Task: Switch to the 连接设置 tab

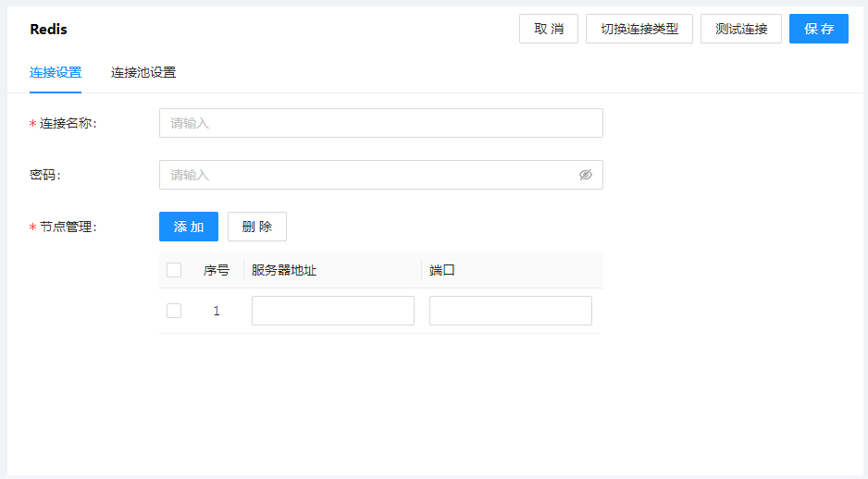Action: 56,72
